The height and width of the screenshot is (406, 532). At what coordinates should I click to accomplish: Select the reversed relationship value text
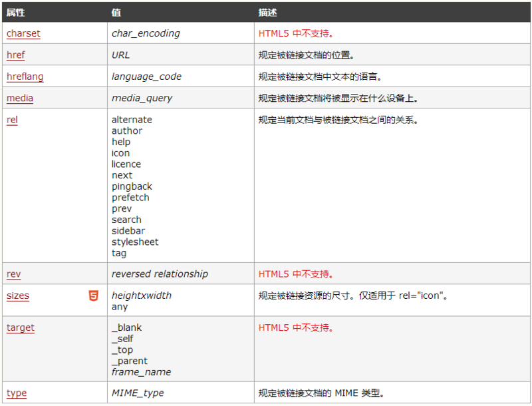(160, 274)
